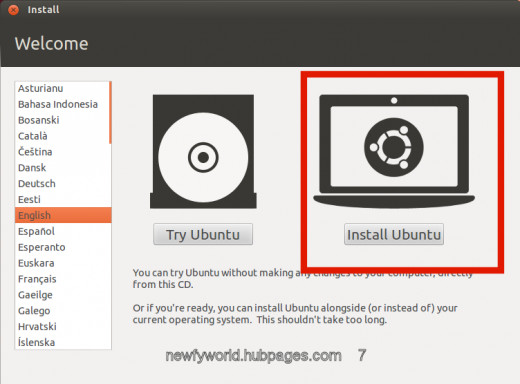Click the Install Ubuntu button
Image resolution: width=520 pixels, height=384 pixels.
394,234
